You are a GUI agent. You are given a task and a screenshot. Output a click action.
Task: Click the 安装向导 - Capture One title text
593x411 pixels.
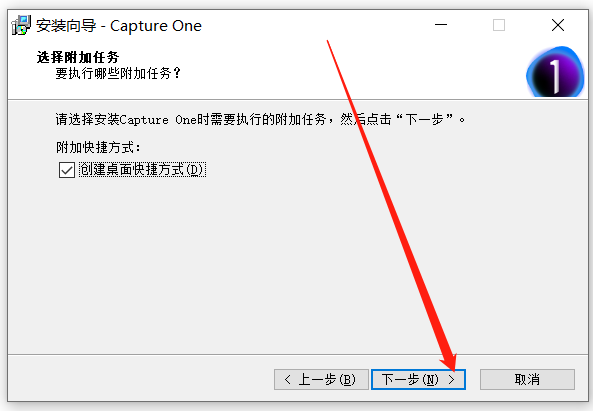tap(119, 26)
